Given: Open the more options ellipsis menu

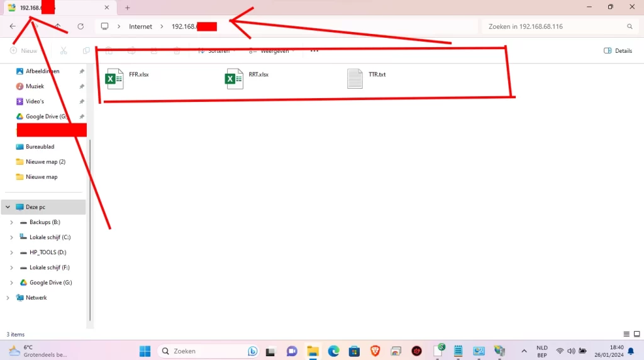Looking at the screenshot, I should 314,50.
